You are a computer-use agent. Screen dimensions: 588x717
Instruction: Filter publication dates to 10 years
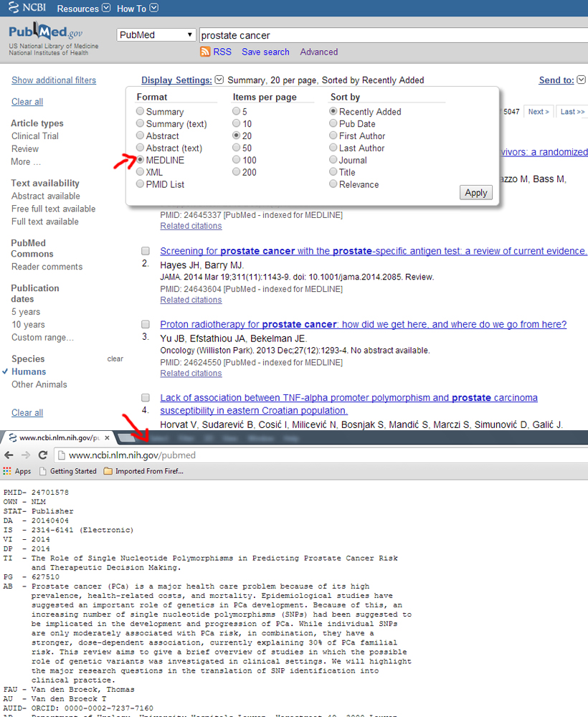(29, 325)
